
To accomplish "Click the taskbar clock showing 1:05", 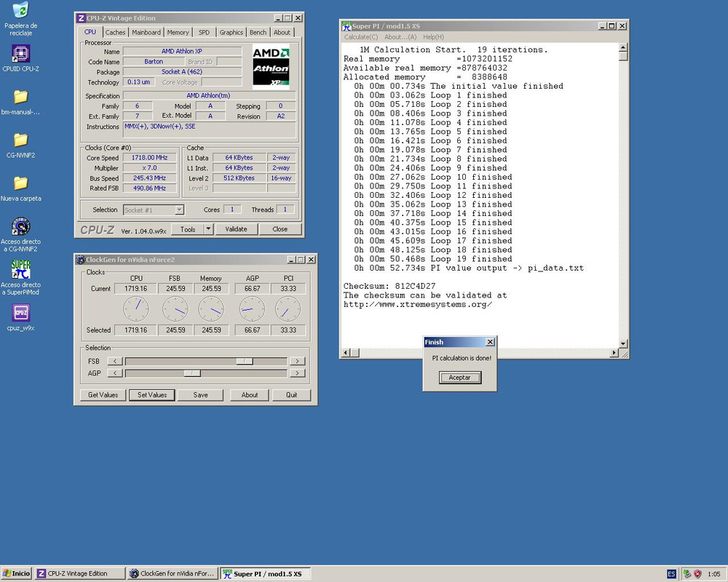I will tap(713, 574).
